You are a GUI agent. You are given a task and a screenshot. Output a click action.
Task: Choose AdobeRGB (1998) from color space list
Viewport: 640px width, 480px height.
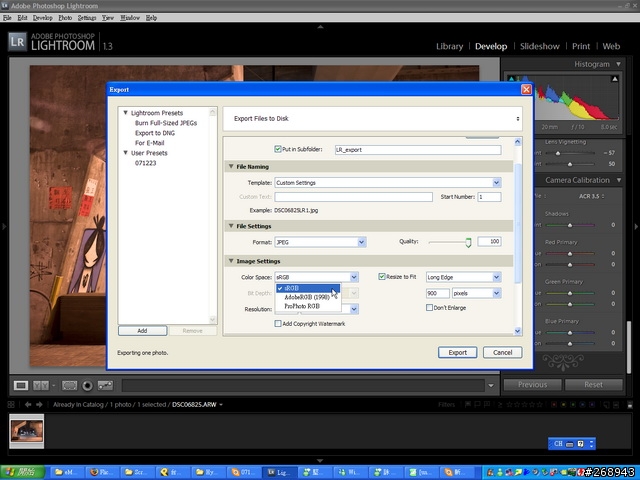[x=307, y=297]
